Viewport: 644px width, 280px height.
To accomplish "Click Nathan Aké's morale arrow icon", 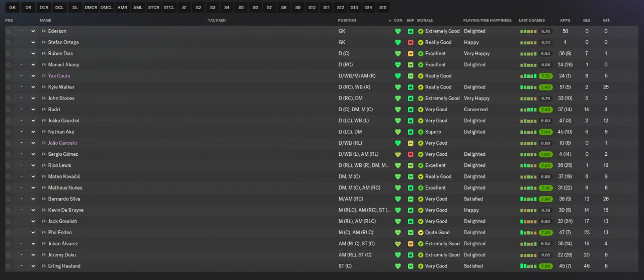I will tap(421, 132).
